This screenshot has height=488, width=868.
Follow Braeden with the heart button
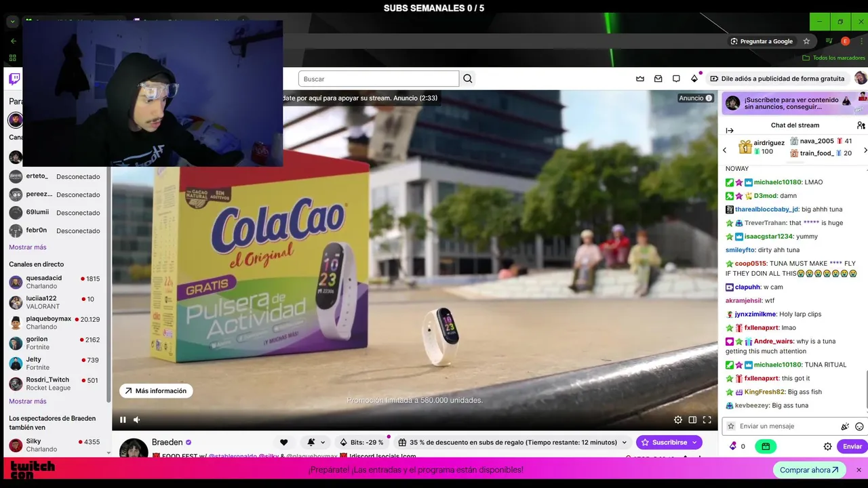(x=283, y=442)
